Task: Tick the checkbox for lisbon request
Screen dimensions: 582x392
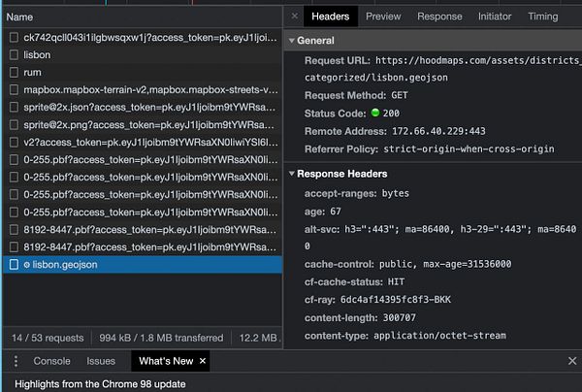Action: point(14,55)
